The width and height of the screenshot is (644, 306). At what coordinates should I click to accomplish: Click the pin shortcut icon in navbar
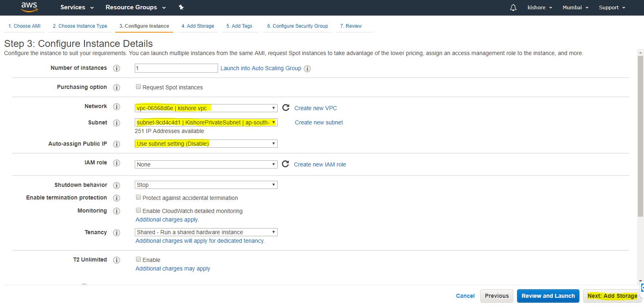click(181, 7)
